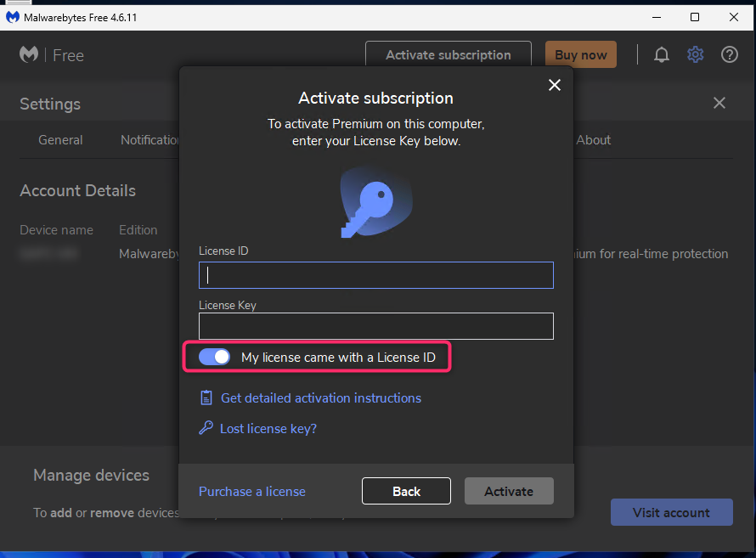Toggle 'My license came with a License ID'

[x=215, y=357]
